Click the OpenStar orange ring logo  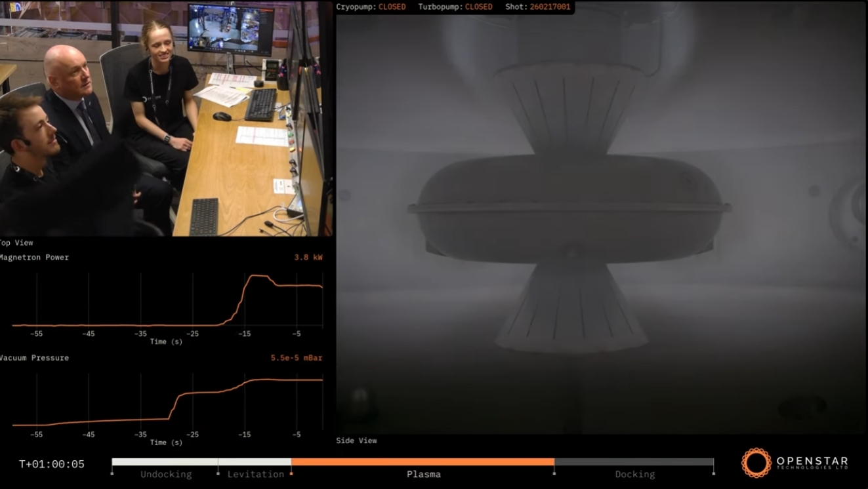756,463
